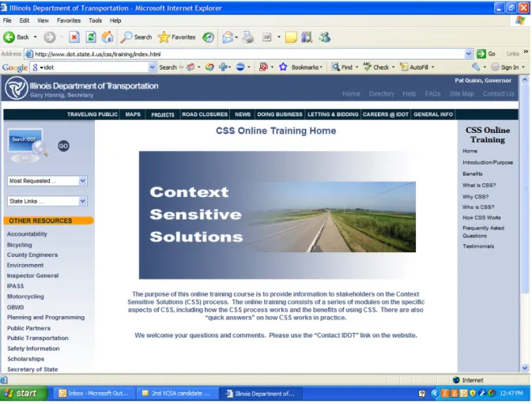532x404 pixels.
Task: Open the Messenger people icon
Action: tap(324, 37)
